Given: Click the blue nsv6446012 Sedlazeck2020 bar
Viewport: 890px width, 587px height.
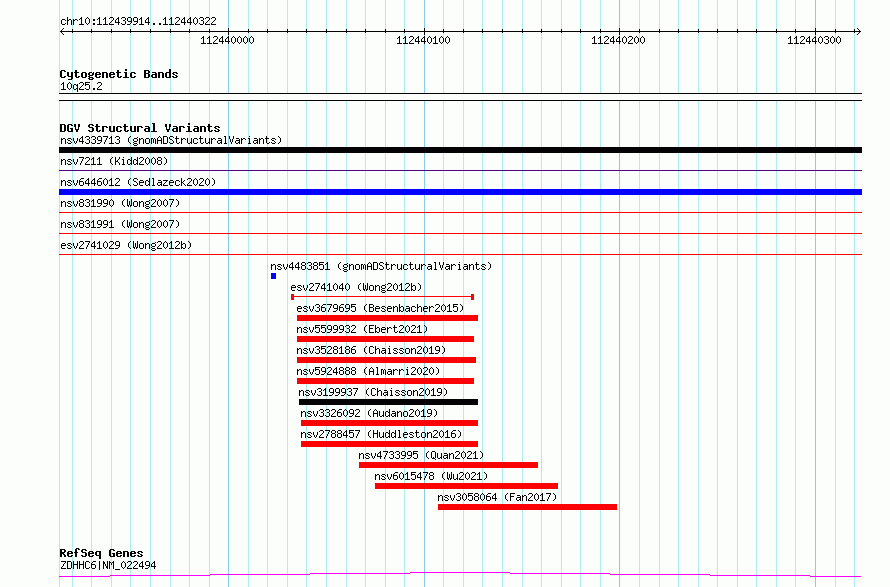Looking at the screenshot, I should pyautogui.click(x=460, y=192).
